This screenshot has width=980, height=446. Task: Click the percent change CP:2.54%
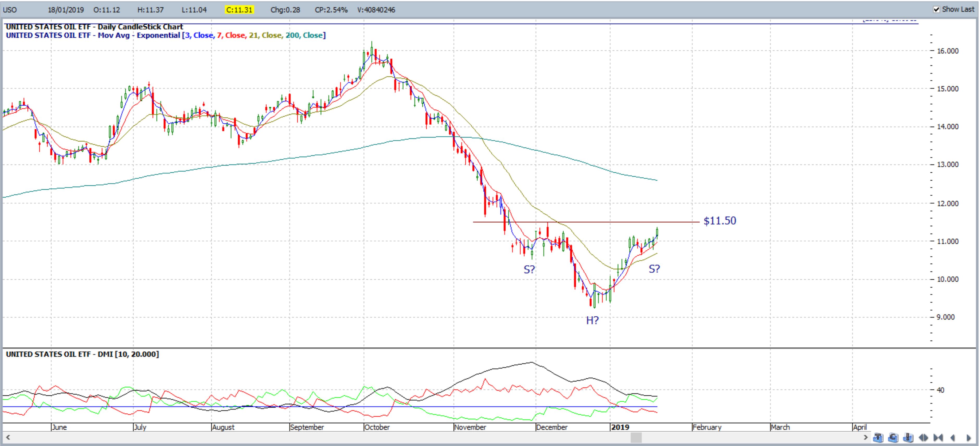(331, 10)
